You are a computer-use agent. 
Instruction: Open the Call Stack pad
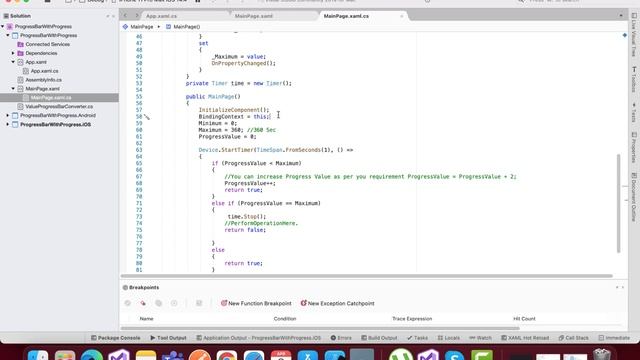coord(573,338)
